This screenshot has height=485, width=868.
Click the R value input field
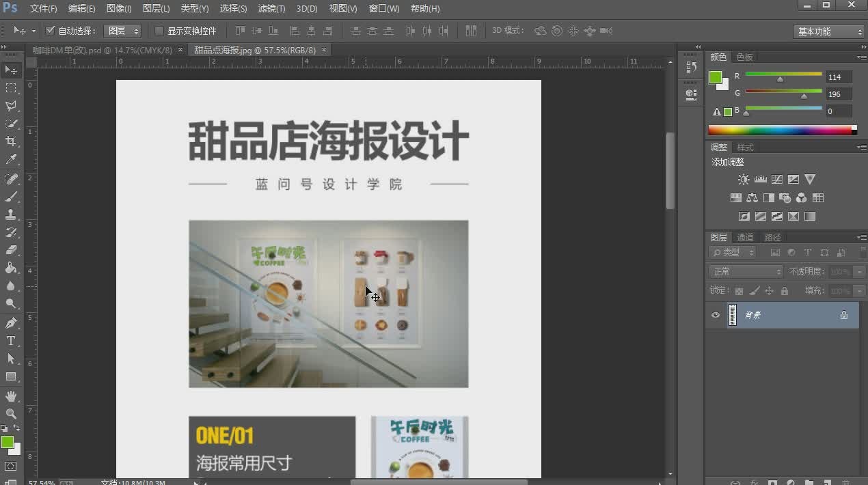coord(839,77)
